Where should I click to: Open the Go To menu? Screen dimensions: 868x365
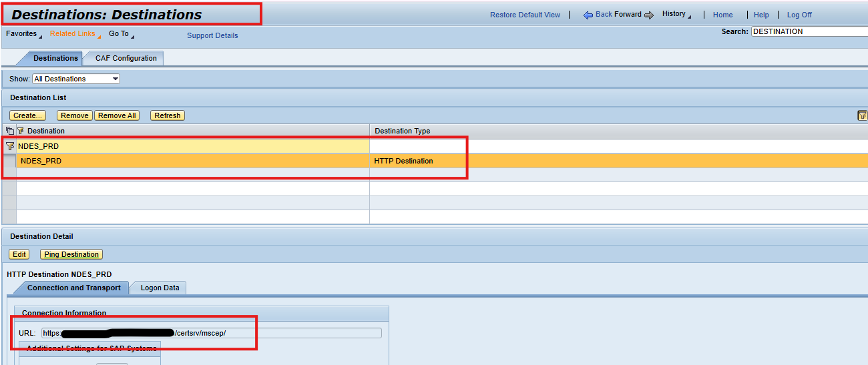click(121, 34)
